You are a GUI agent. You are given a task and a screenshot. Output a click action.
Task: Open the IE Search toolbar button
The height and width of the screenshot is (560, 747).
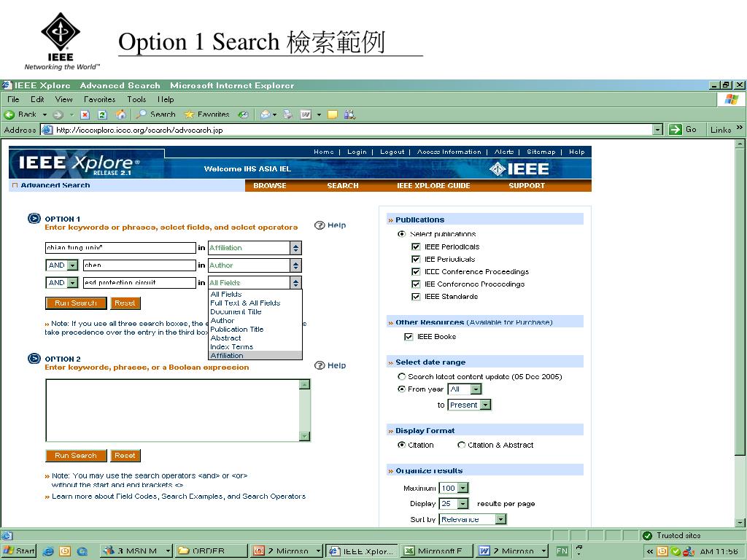(156, 114)
